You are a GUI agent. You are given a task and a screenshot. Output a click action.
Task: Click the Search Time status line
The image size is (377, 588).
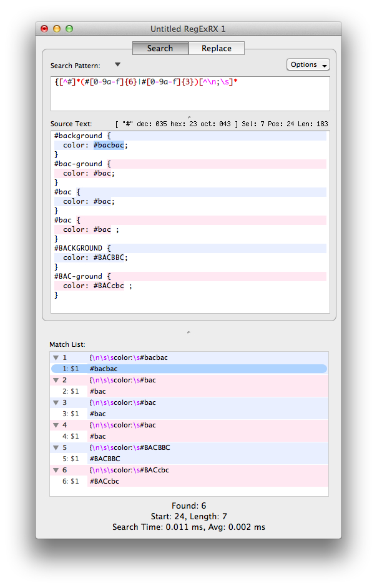click(189, 527)
